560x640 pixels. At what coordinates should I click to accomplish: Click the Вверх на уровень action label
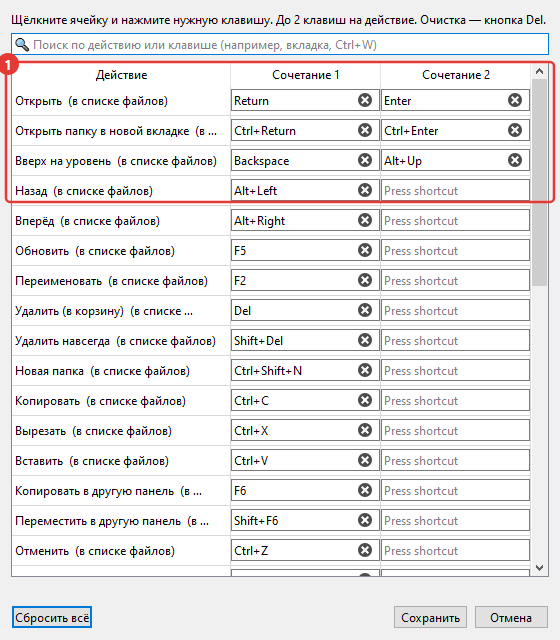pos(116,161)
